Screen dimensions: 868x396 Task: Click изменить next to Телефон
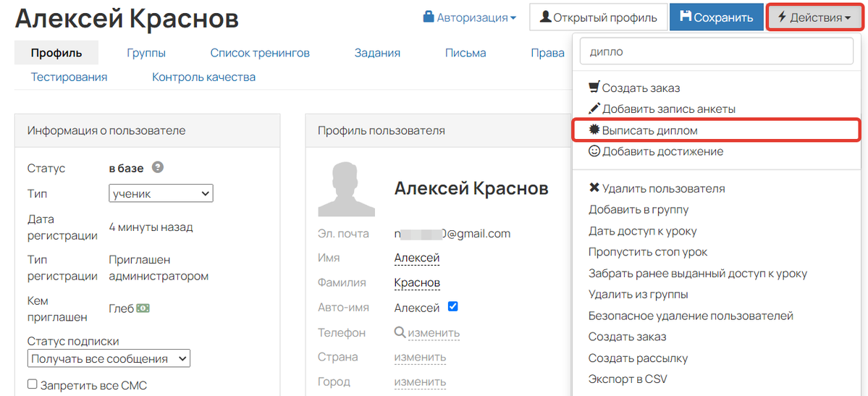(x=434, y=333)
